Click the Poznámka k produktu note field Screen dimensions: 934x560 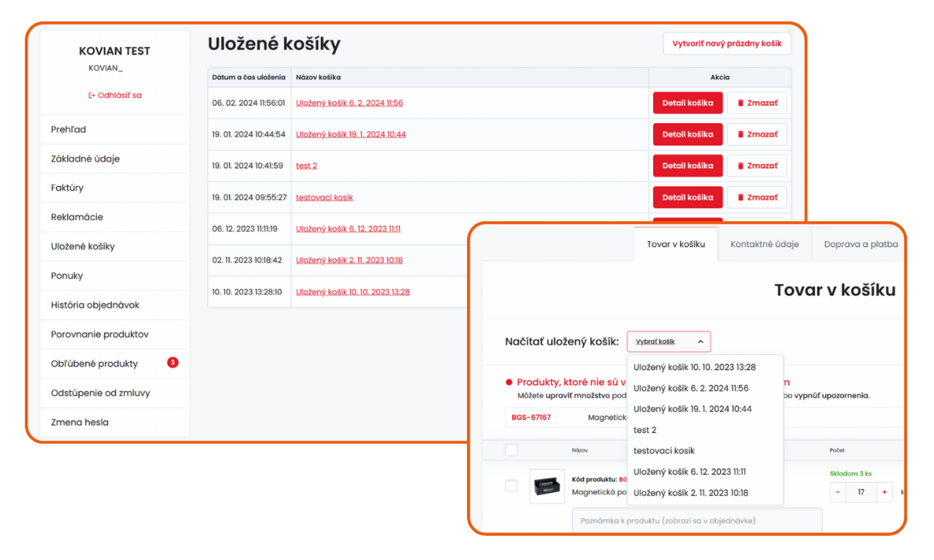point(697,521)
